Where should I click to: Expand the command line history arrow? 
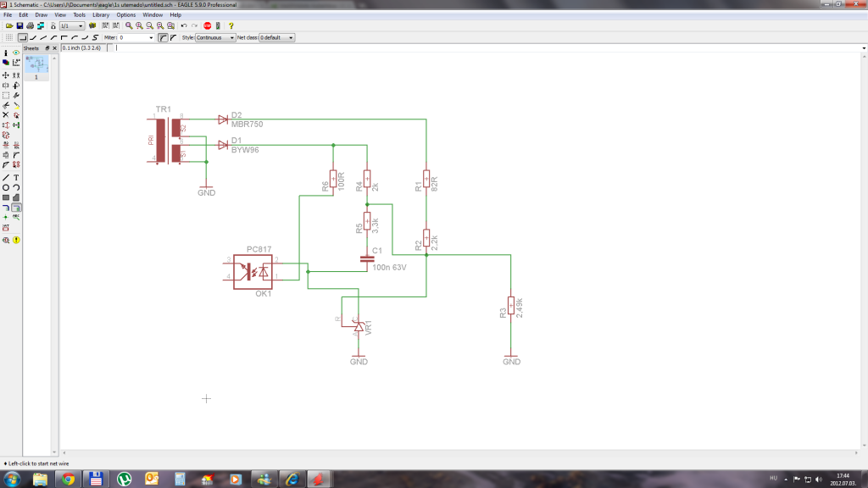point(864,48)
